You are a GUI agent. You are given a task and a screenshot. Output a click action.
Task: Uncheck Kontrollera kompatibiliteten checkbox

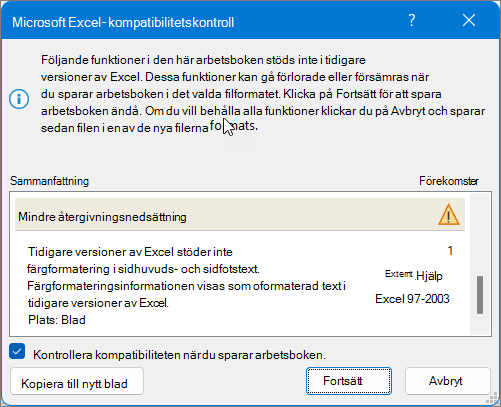[x=17, y=352]
